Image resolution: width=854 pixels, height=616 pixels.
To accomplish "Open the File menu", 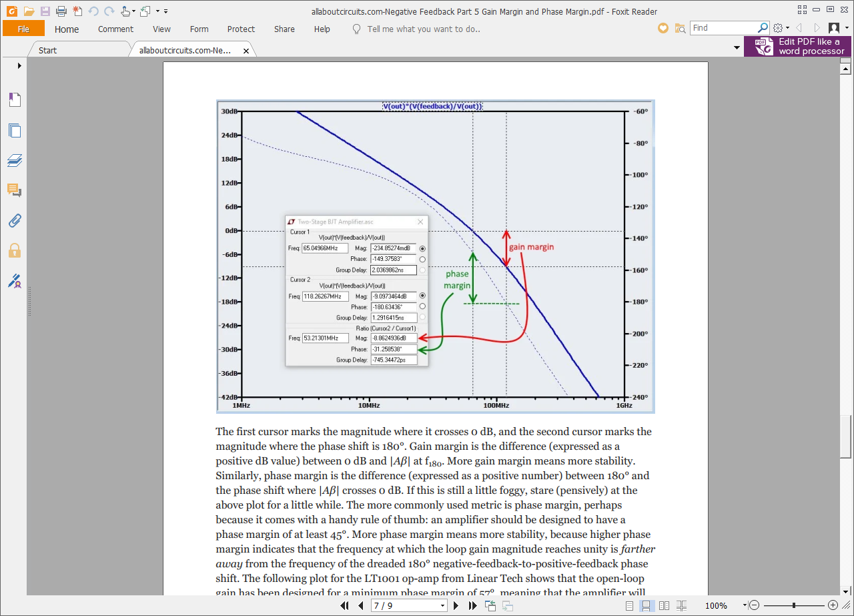I will [x=23, y=29].
